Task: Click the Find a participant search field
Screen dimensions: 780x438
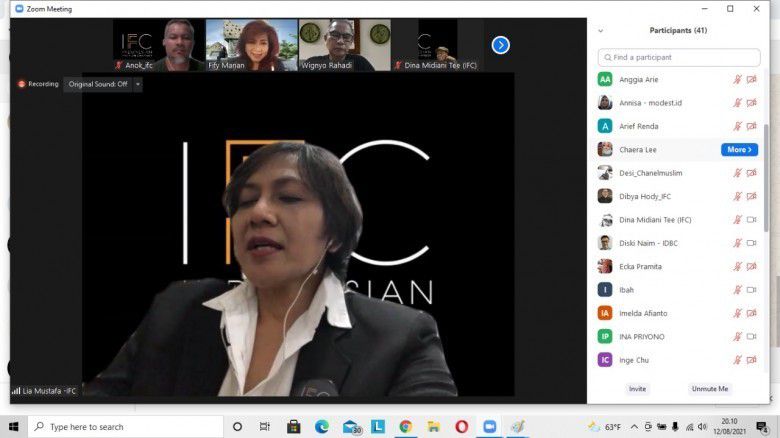Action: (677, 57)
